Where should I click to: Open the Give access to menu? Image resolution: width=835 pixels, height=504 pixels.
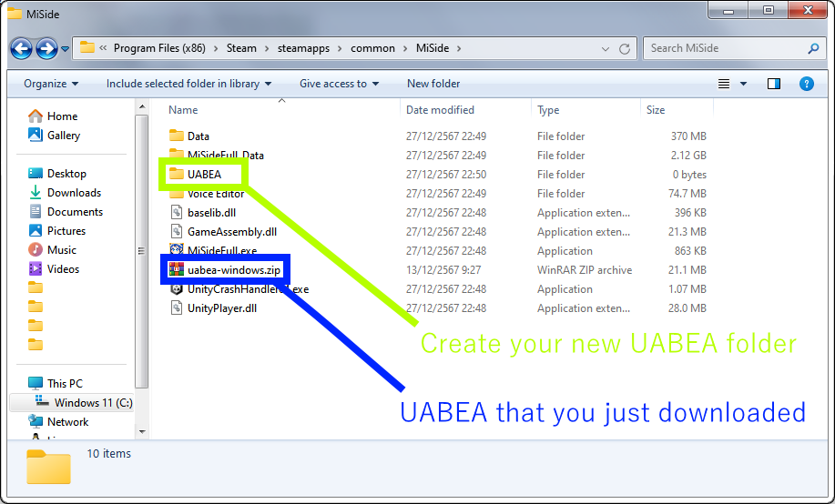pyautogui.click(x=340, y=84)
